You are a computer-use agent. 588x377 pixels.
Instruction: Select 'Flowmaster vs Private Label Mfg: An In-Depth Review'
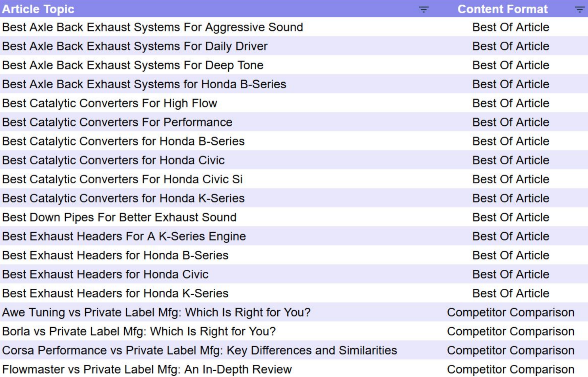[x=147, y=369]
